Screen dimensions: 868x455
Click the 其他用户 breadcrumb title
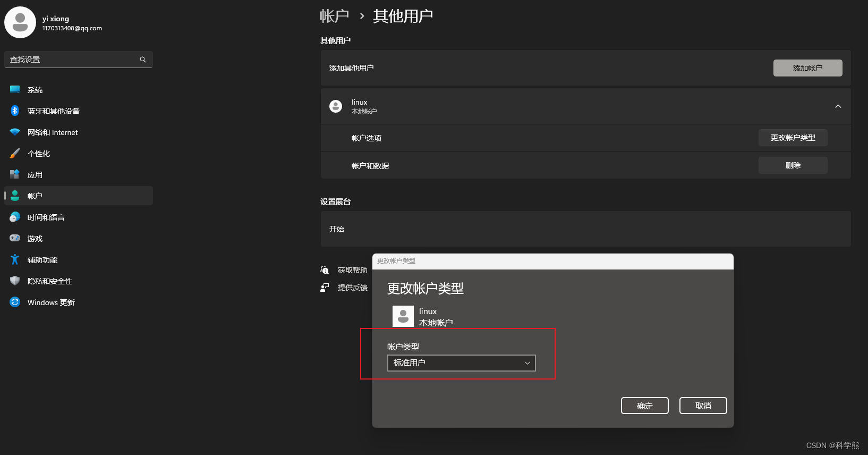[x=403, y=16]
